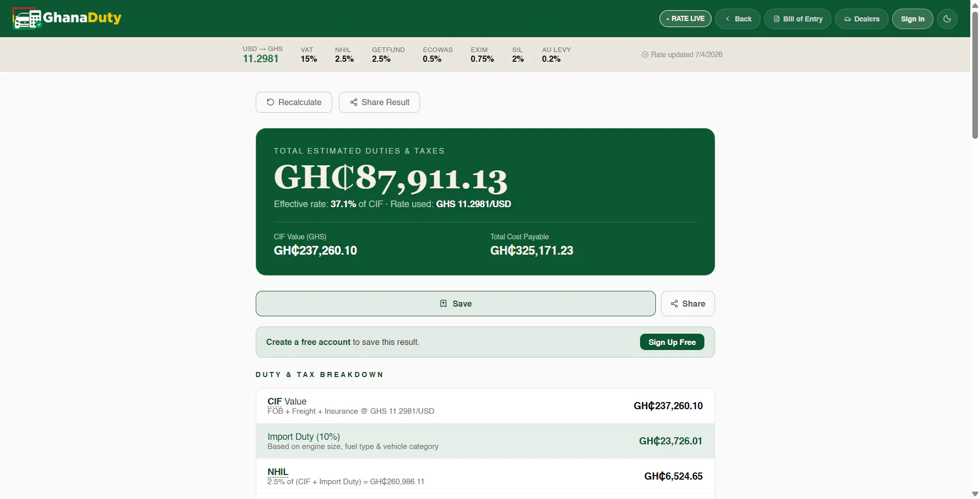980x499 pixels.
Task: Click the share icon in Share Result
Action: pyautogui.click(x=354, y=102)
